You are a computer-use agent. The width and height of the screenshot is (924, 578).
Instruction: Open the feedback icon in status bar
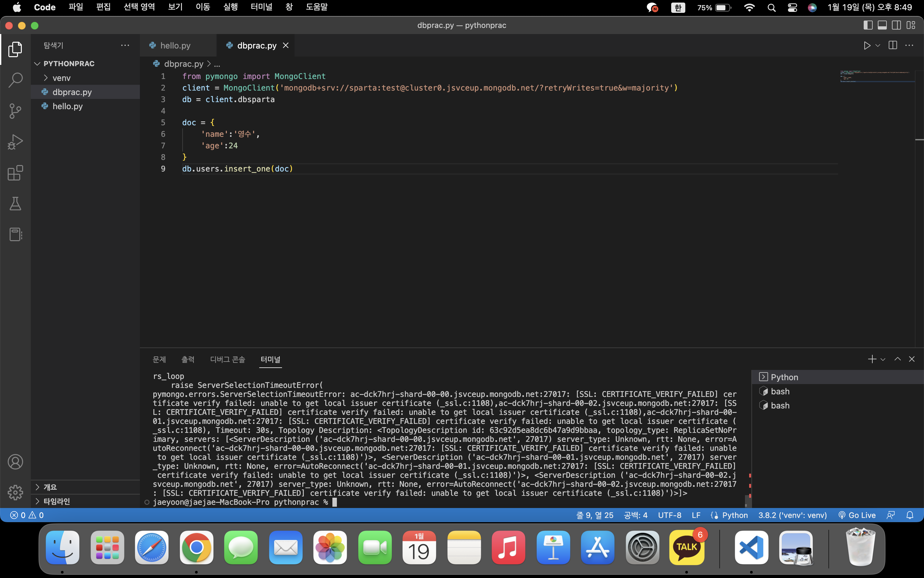click(891, 515)
